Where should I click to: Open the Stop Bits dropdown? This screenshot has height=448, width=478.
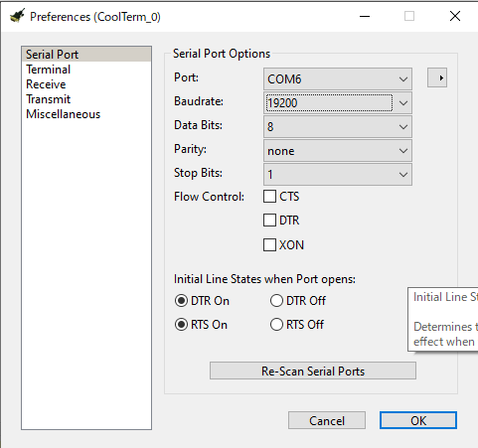pos(338,174)
